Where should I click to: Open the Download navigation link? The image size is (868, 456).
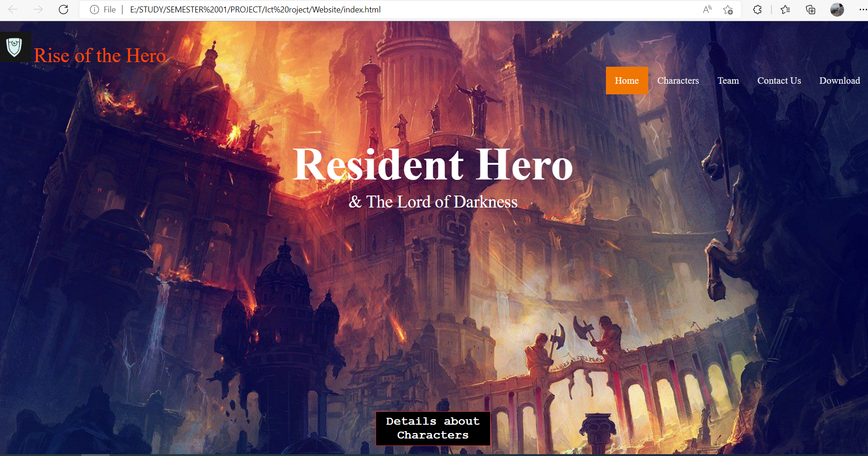839,81
